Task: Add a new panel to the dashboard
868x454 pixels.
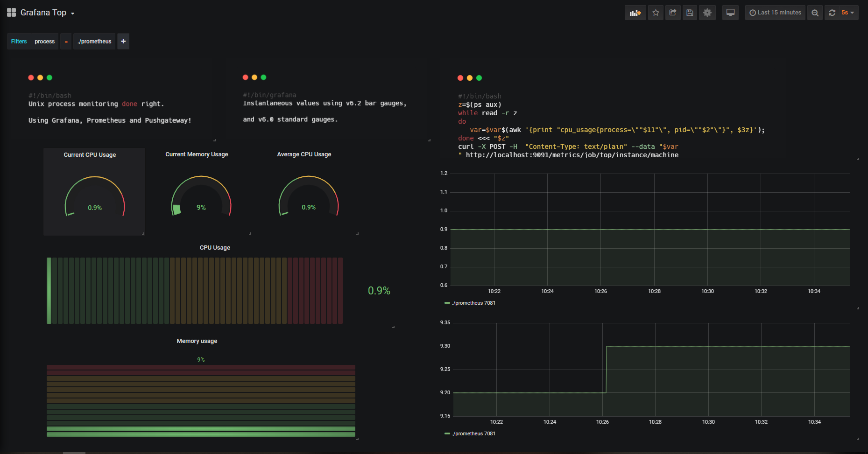Action: [635, 13]
